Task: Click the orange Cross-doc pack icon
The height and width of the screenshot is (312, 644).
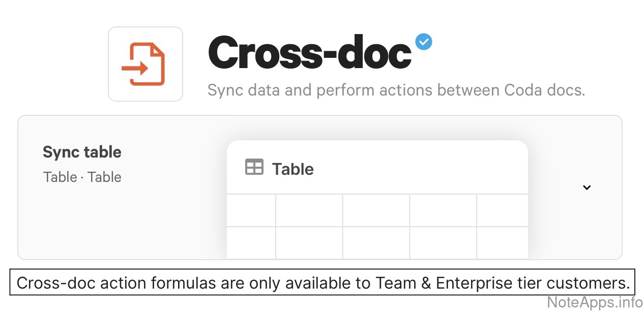Action: pyautogui.click(x=145, y=64)
